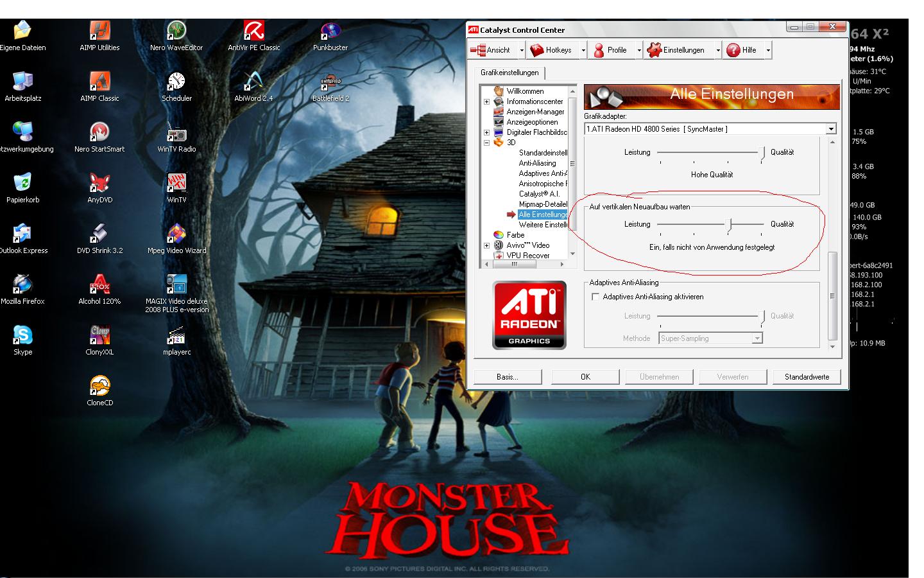Screen dimensions: 924x578
Task: Open the Einstellungen dropdown arrow
Action: point(717,50)
